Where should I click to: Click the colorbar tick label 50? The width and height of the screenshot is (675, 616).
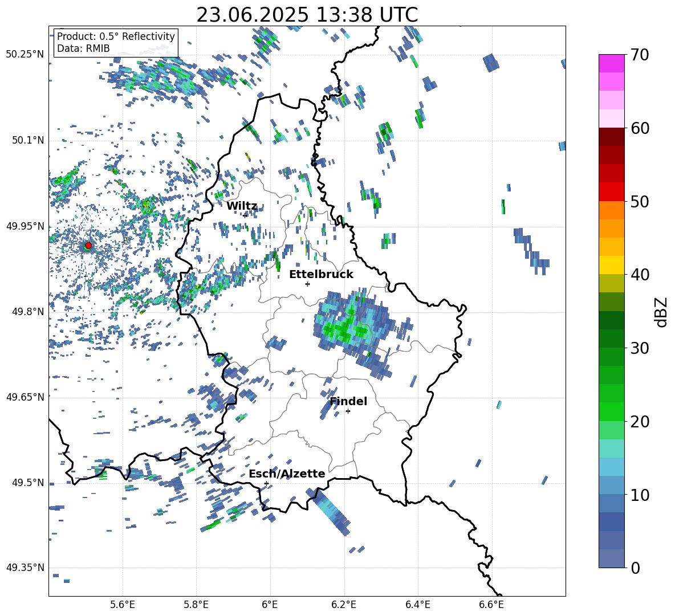pyautogui.click(x=640, y=201)
